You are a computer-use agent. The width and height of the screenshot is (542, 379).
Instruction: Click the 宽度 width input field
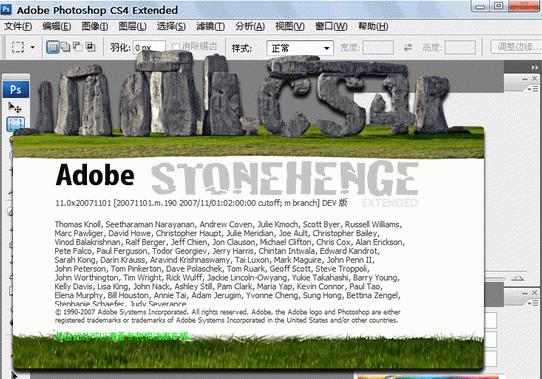(378, 47)
